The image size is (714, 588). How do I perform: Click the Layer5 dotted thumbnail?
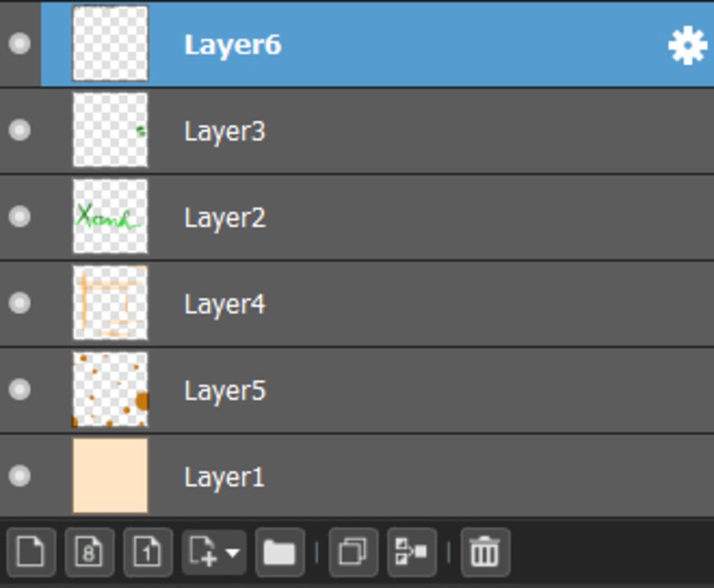point(110,389)
